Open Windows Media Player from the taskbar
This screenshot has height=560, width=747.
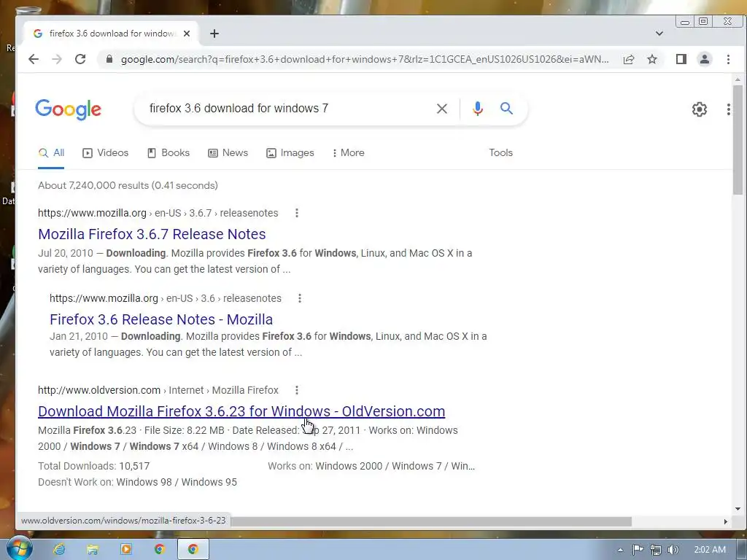(126, 549)
